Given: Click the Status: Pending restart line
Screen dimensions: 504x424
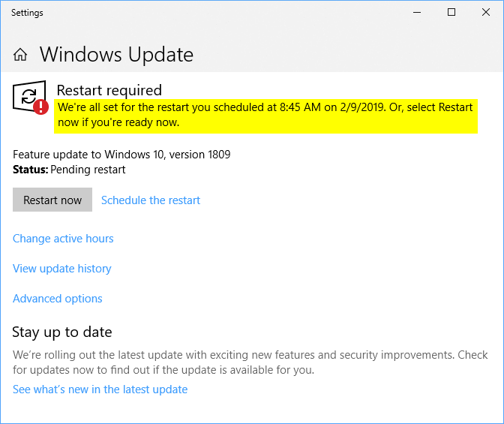Looking at the screenshot, I should 69,170.
